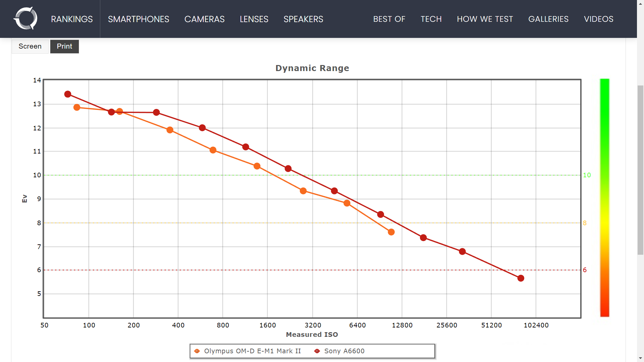Image resolution: width=644 pixels, height=362 pixels.
Task: Toggle Olympus OM-D E-M1 Mark II legend marker
Action: [x=197, y=351]
